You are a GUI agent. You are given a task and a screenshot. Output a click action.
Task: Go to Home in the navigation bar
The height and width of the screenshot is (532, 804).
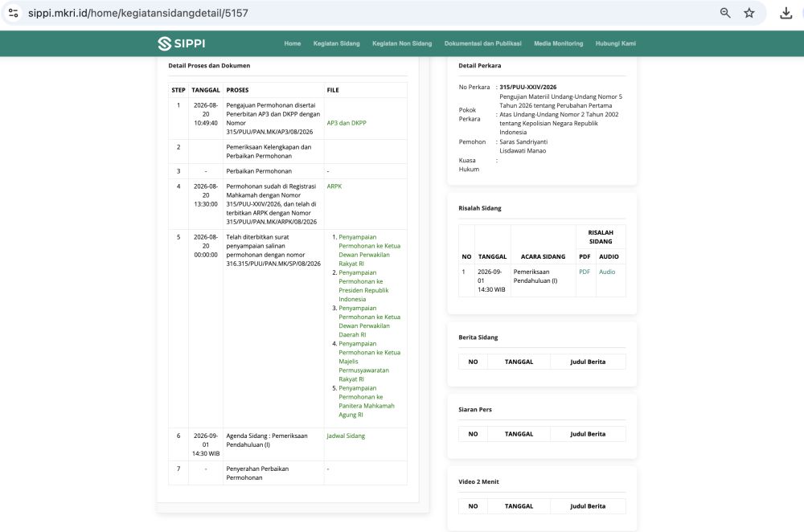click(293, 43)
